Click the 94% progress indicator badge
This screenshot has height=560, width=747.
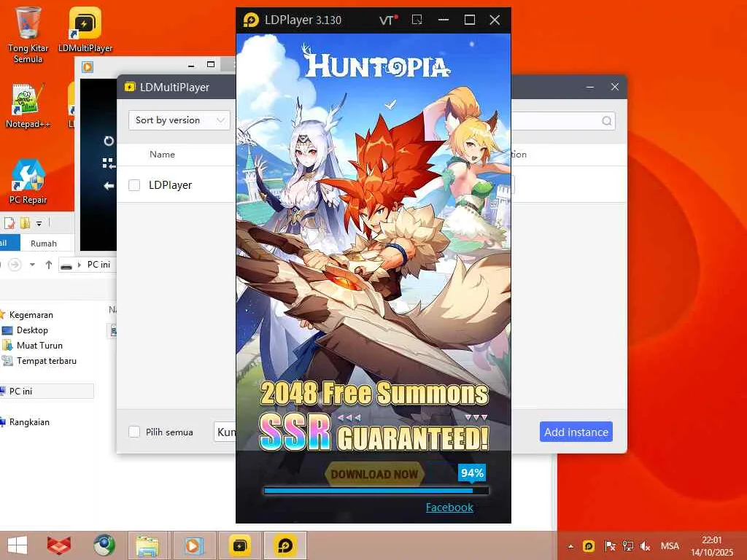472,472
